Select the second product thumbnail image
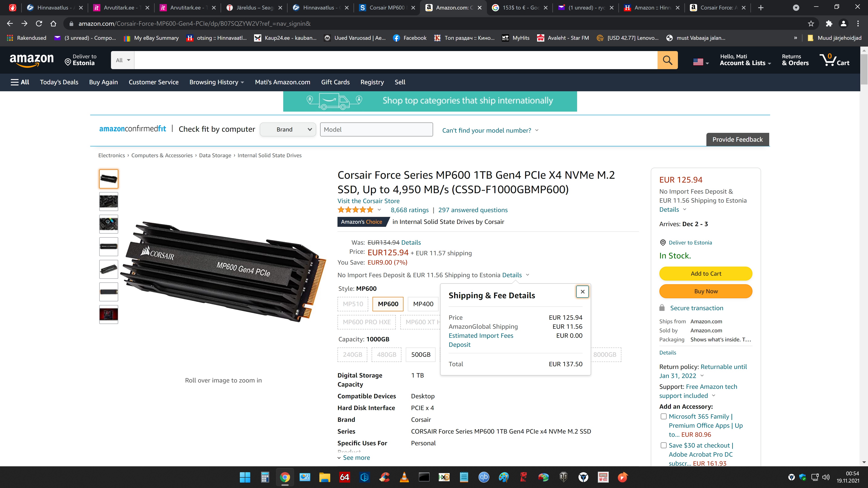868x488 pixels. (108, 201)
